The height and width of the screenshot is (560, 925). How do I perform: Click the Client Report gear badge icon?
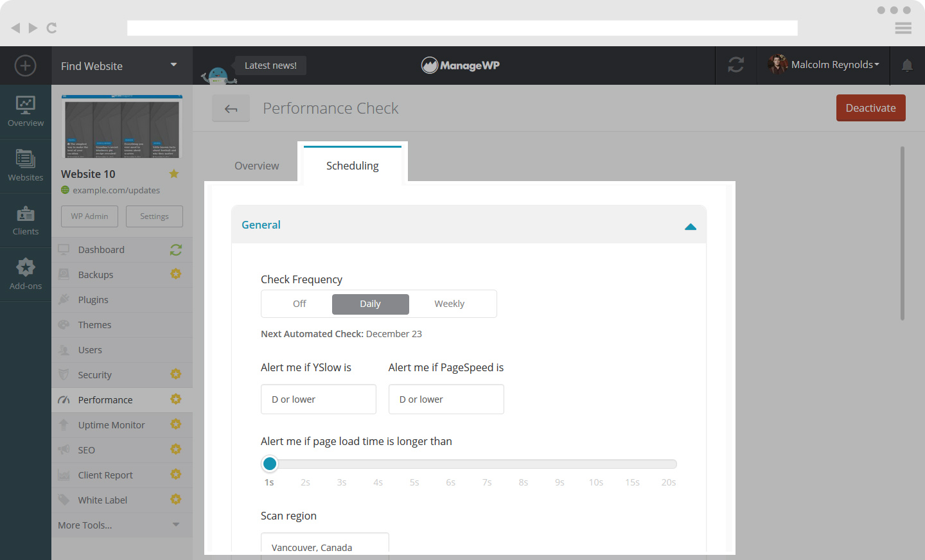[x=176, y=475]
